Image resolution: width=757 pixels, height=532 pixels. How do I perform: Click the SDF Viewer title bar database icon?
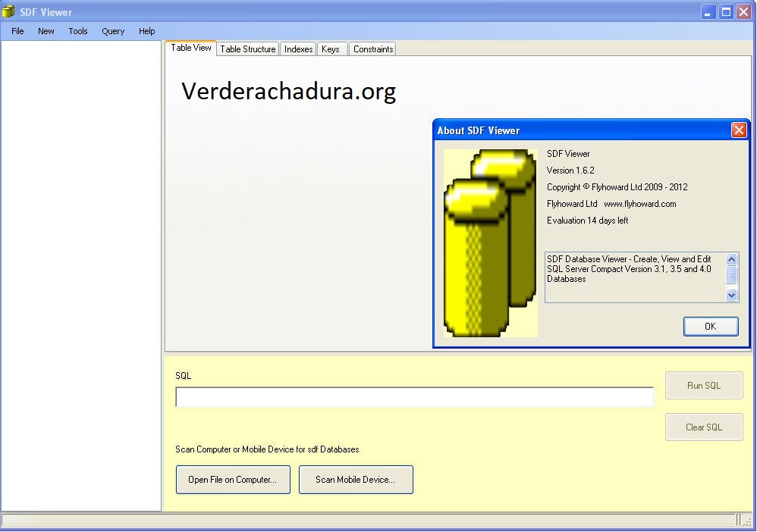[x=8, y=11]
